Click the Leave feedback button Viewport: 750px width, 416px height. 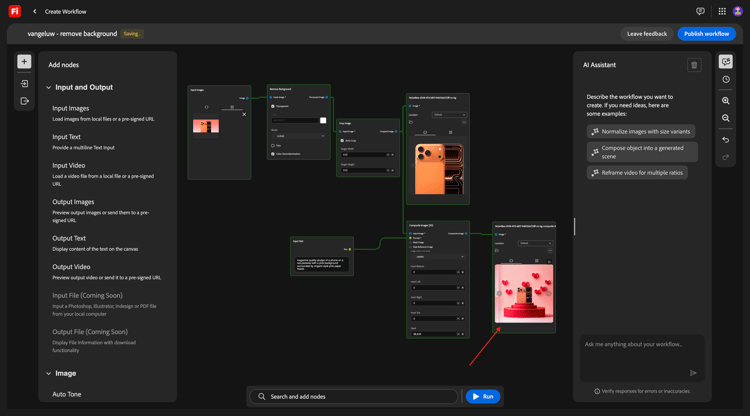tap(647, 34)
